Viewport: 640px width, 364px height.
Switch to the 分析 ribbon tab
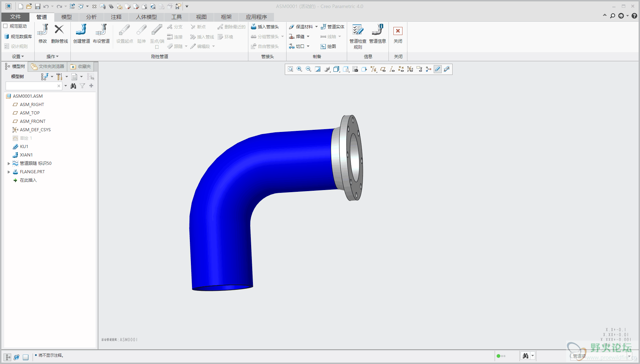pyautogui.click(x=91, y=17)
